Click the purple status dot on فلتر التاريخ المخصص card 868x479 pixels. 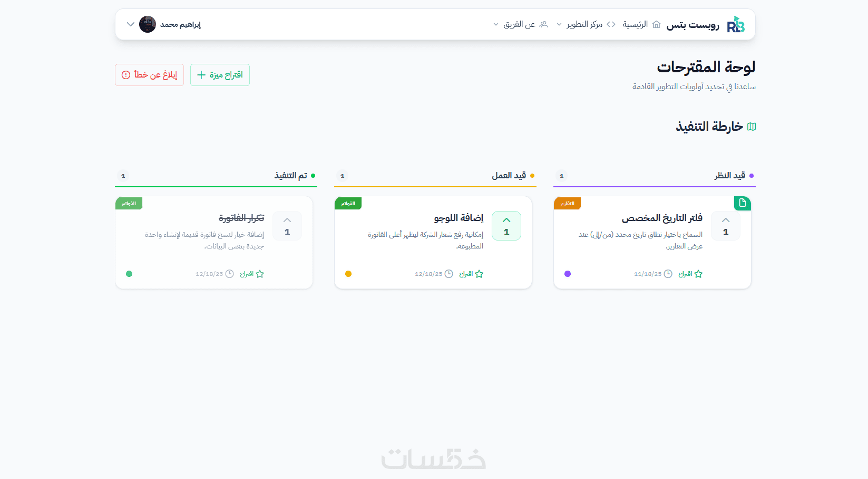(x=568, y=274)
